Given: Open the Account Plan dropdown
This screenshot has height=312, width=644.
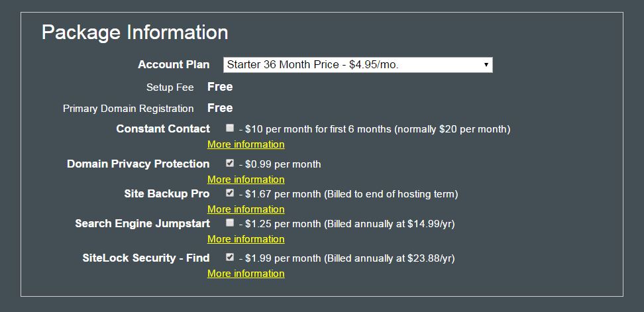Looking at the screenshot, I should point(358,65).
